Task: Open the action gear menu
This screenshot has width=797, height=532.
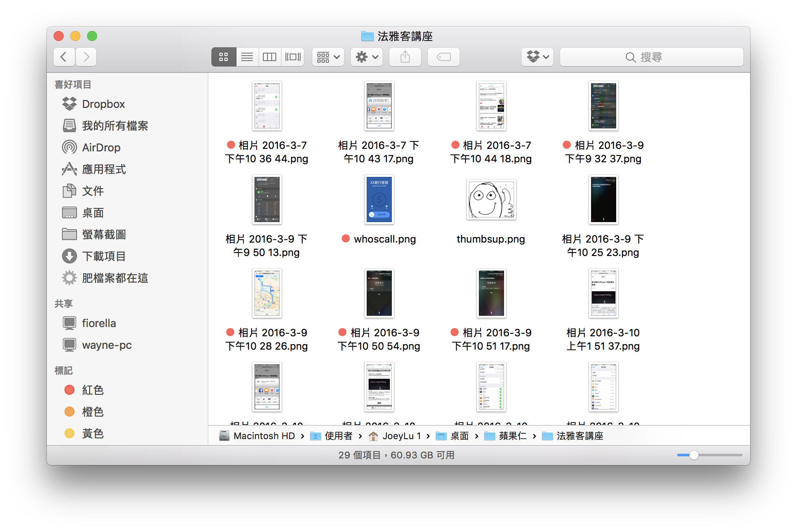Action: click(x=367, y=57)
